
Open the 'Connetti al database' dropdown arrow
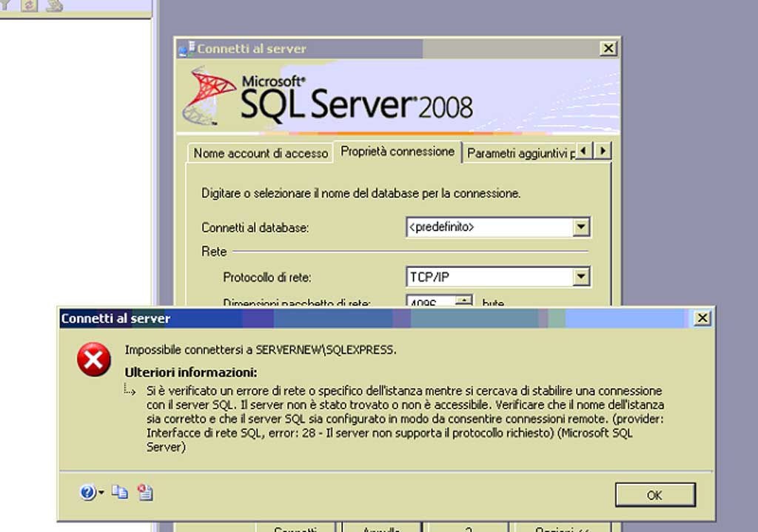point(580,226)
